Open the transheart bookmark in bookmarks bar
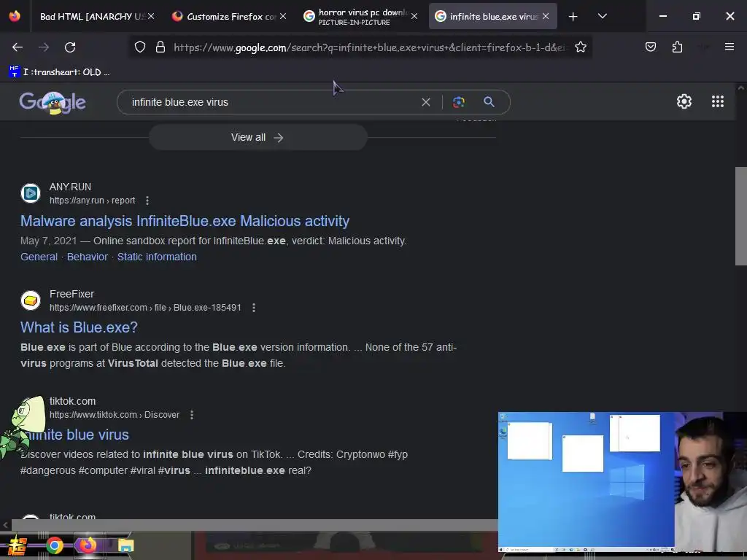 (60, 72)
